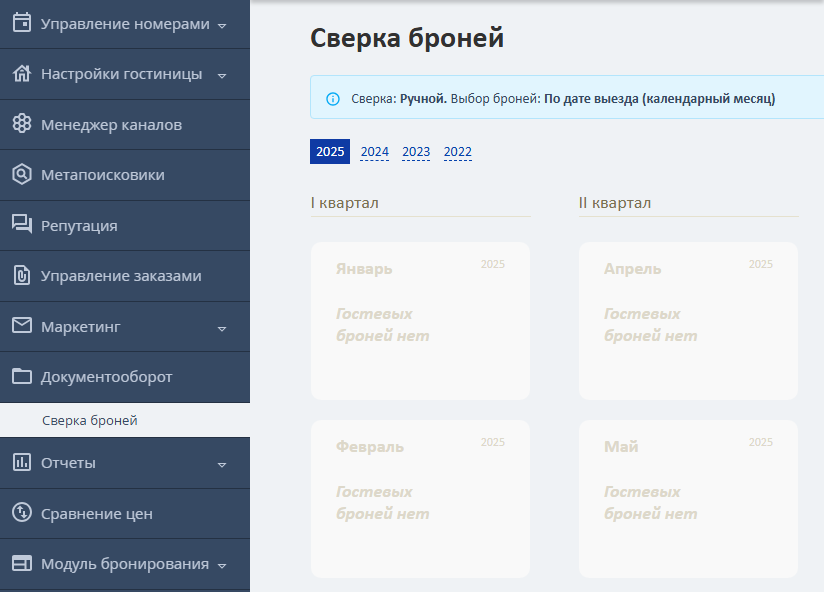Click the hexagon search icon beside Метапоисковики
Viewport: 824px width, 592px height.
(x=22, y=174)
